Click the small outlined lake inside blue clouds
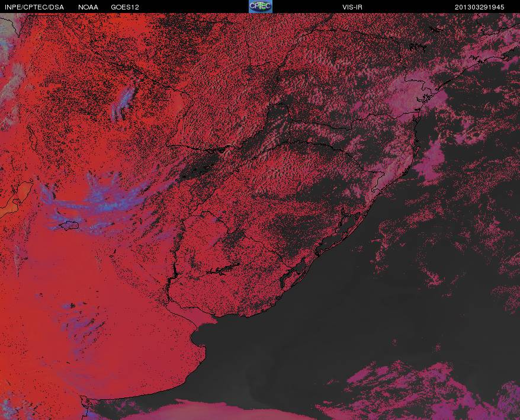 pyautogui.click(x=69, y=226)
